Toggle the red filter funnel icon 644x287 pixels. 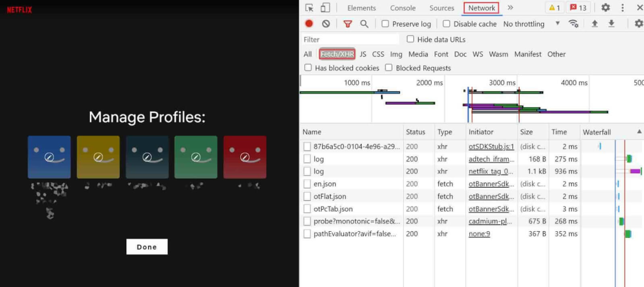click(348, 24)
